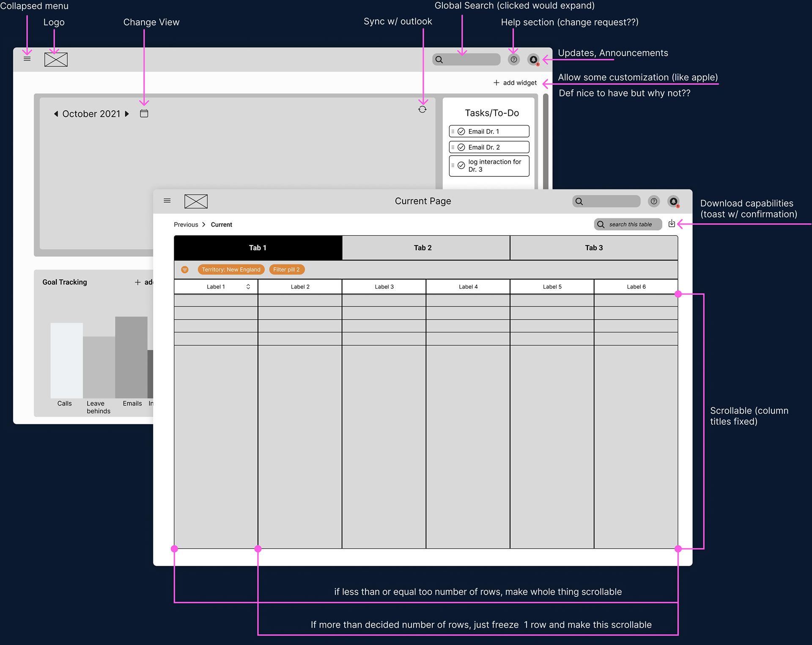Check off the Email Dr. 2 task
Viewport: 812px width, 645px height.
point(461,147)
